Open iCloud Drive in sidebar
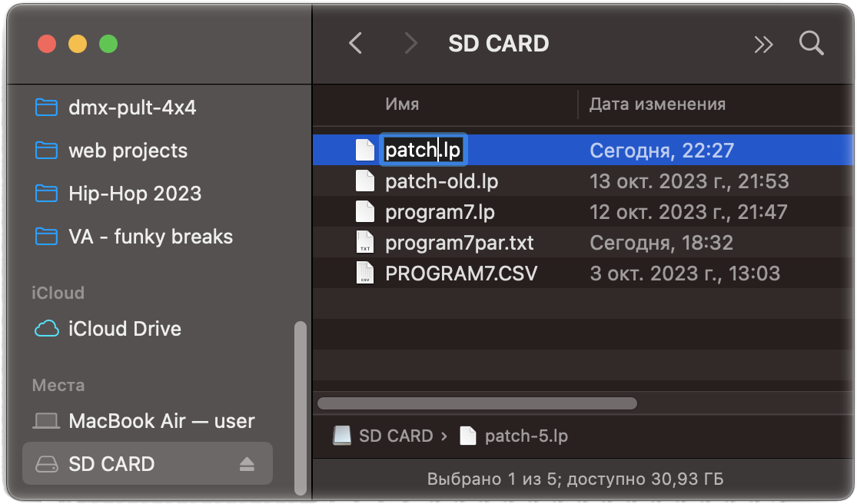The height and width of the screenshot is (504, 857). [x=125, y=329]
